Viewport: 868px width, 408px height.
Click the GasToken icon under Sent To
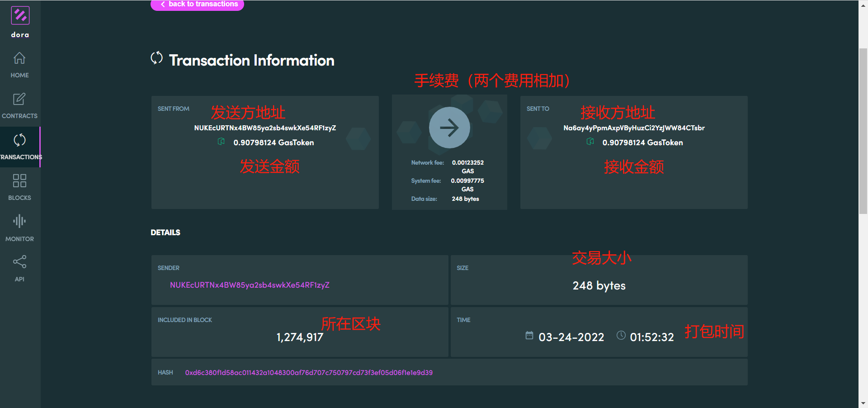click(590, 142)
